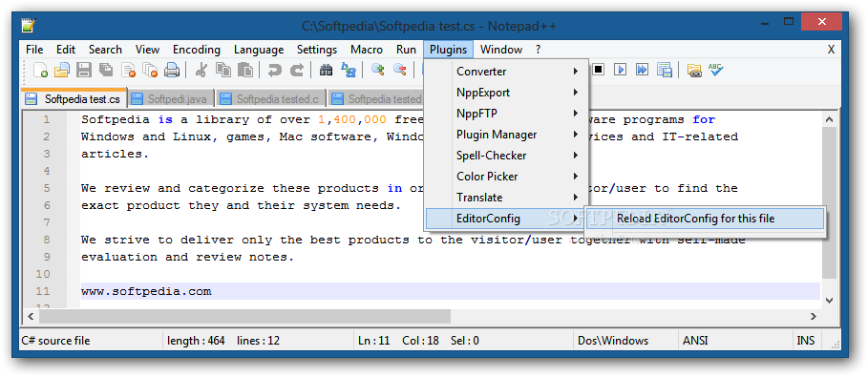Click the Open file folder icon
Viewport: 868px width, 377px height.
coord(61,70)
